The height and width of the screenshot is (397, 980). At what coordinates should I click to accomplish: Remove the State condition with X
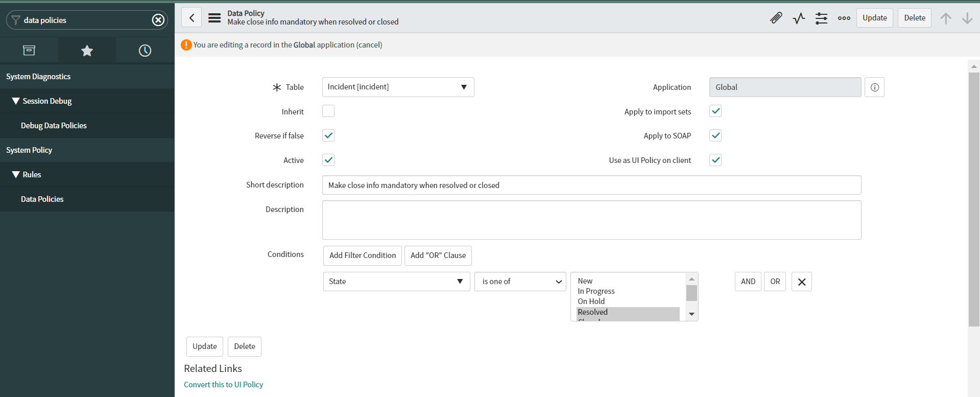coord(802,282)
